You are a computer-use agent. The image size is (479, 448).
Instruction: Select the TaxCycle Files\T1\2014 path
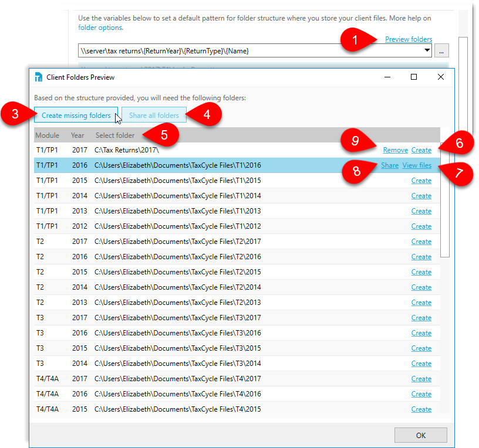pos(178,196)
